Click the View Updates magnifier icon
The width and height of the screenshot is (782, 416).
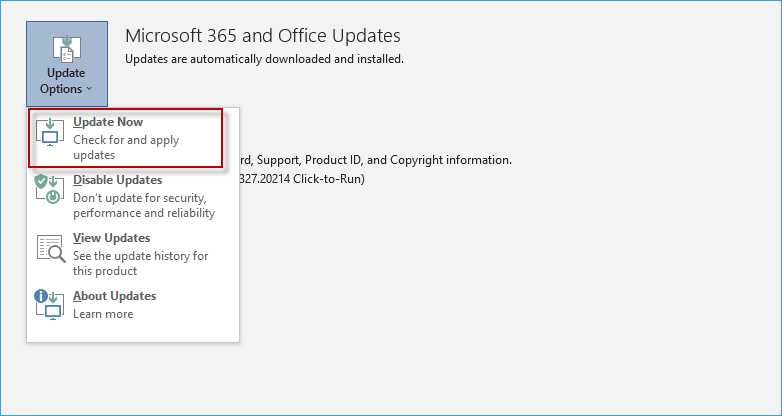click(x=51, y=248)
